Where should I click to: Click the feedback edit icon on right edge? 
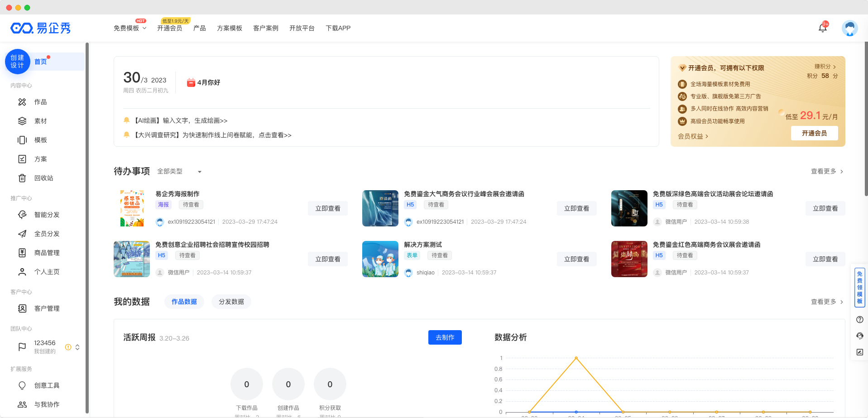pos(860,352)
